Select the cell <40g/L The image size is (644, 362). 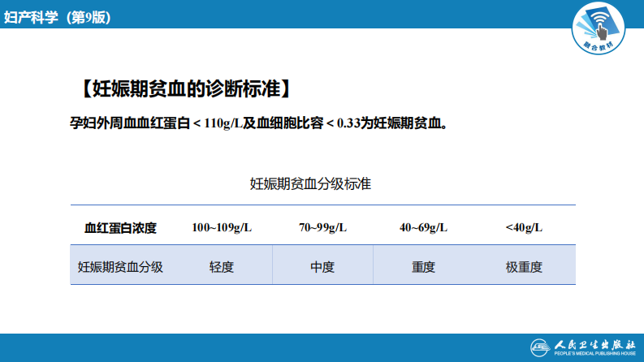(x=524, y=227)
